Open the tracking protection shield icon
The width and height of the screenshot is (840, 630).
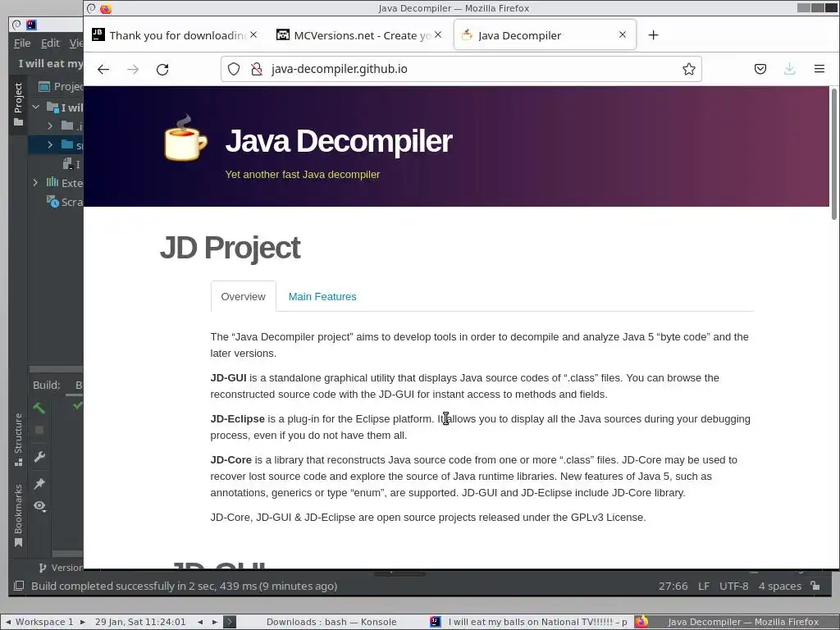click(234, 69)
